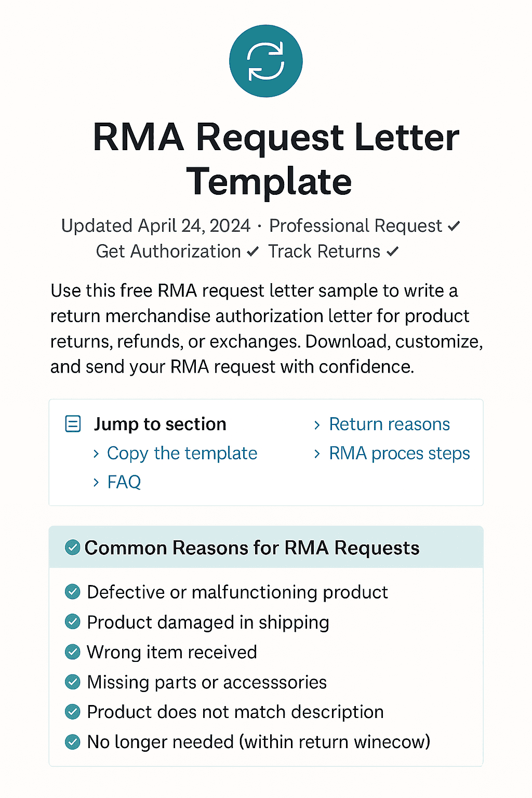Toggle the check for No longer needed
Image resolution: width=532 pixels, height=798 pixels.
coord(72,742)
